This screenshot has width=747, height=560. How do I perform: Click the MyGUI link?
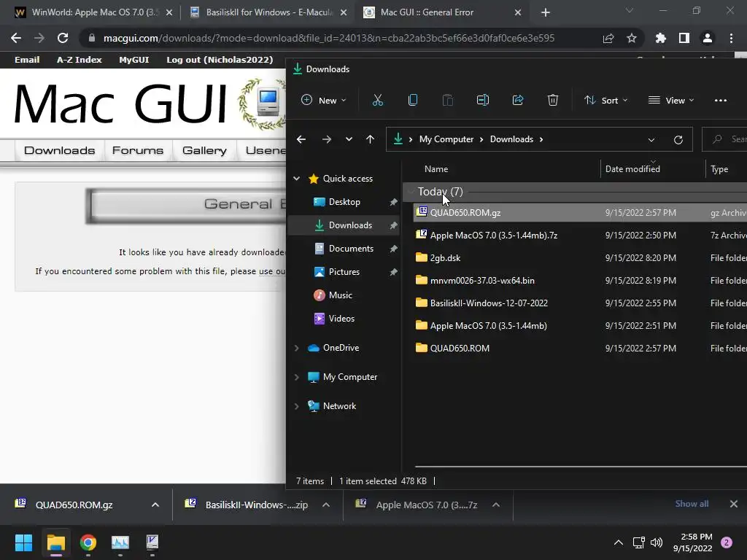click(x=134, y=60)
